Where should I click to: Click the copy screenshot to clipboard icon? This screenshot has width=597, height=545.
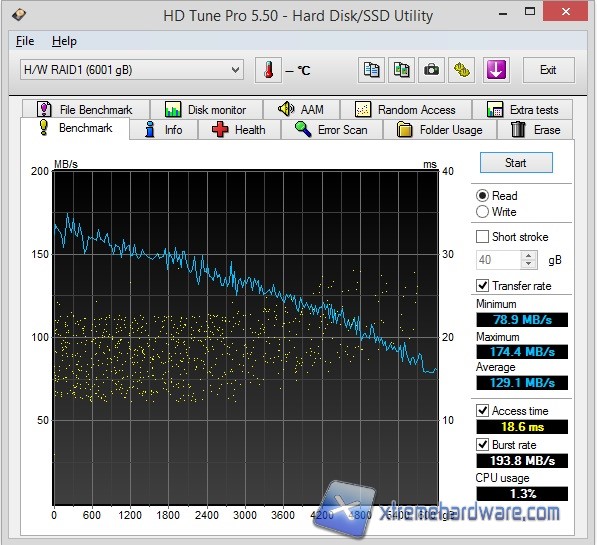click(x=401, y=70)
